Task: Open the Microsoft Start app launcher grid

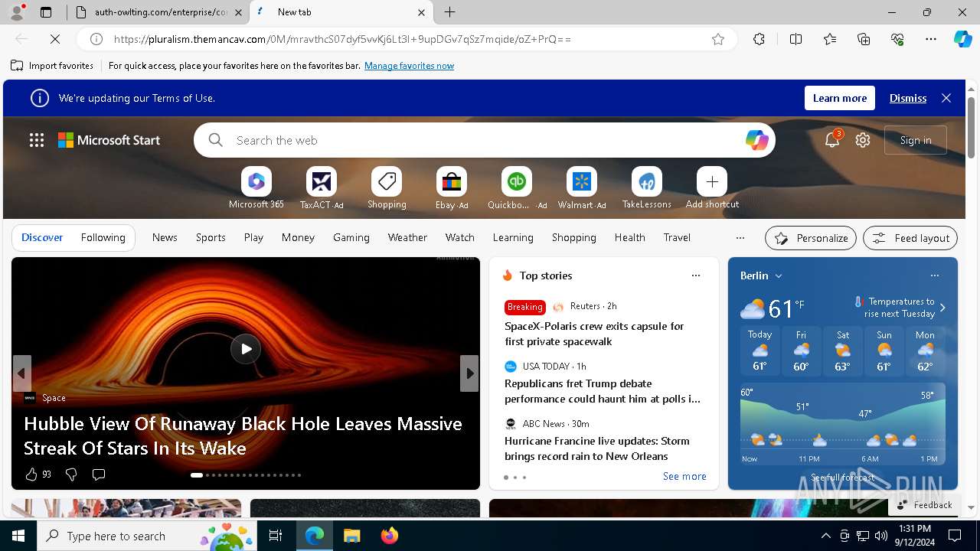Action: click(37, 140)
